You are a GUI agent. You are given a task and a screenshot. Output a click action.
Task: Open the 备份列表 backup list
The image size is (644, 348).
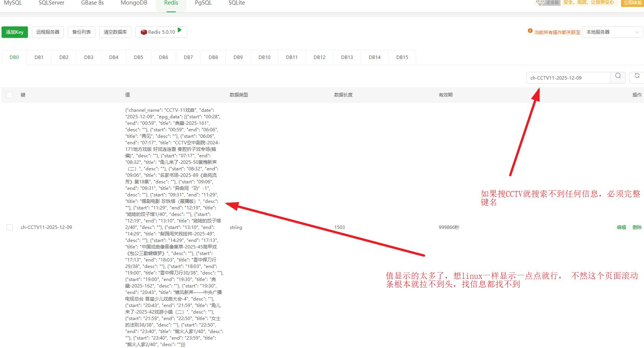[x=82, y=32]
